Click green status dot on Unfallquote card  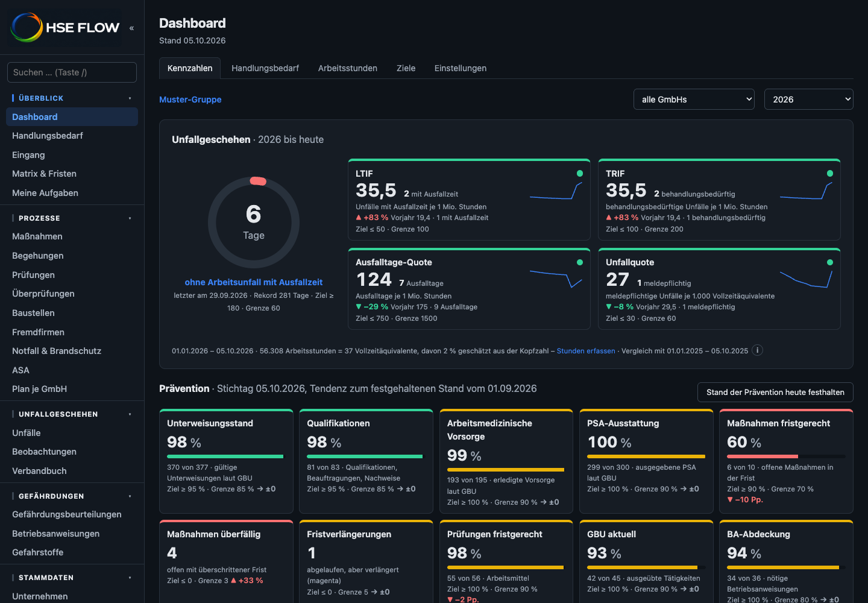click(x=830, y=262)
